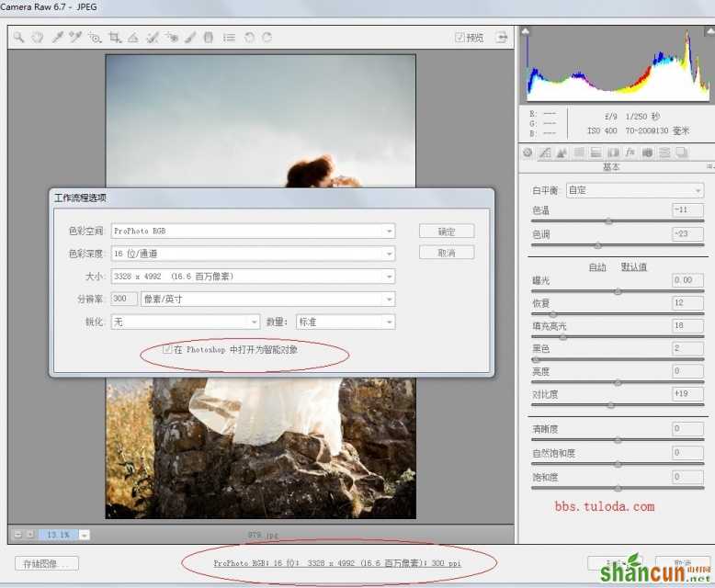715x588 pixels.
Task: Open the 白平衡 自定 dropdown
Action: click(x=635, y=190)
